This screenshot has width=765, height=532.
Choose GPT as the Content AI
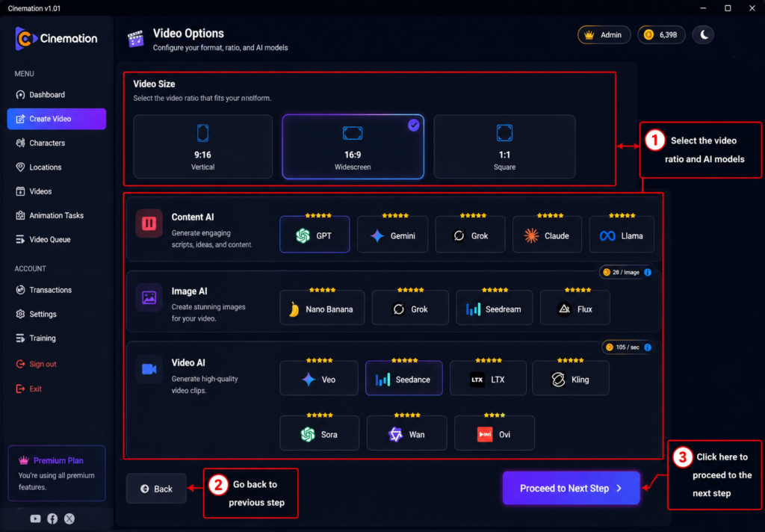pyautogui.click(x=315, y=235)
